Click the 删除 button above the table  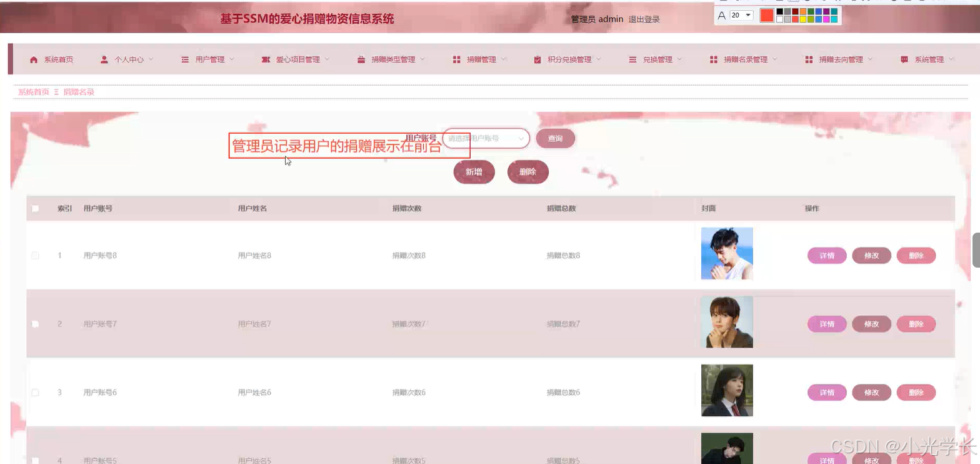[528, 172]
